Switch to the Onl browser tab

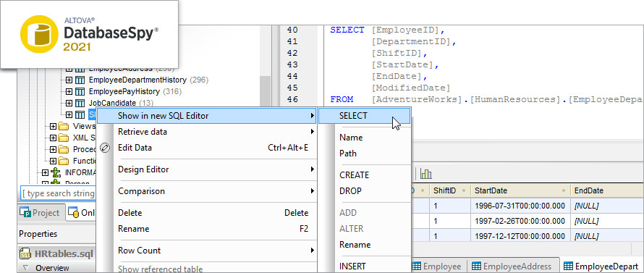81,213
